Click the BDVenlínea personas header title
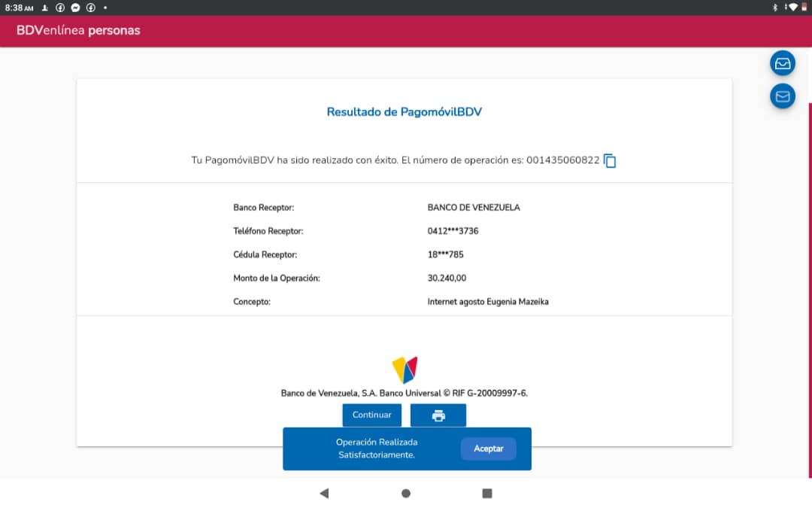This screenshot has height=508, width=812. [x=78, y=31]
